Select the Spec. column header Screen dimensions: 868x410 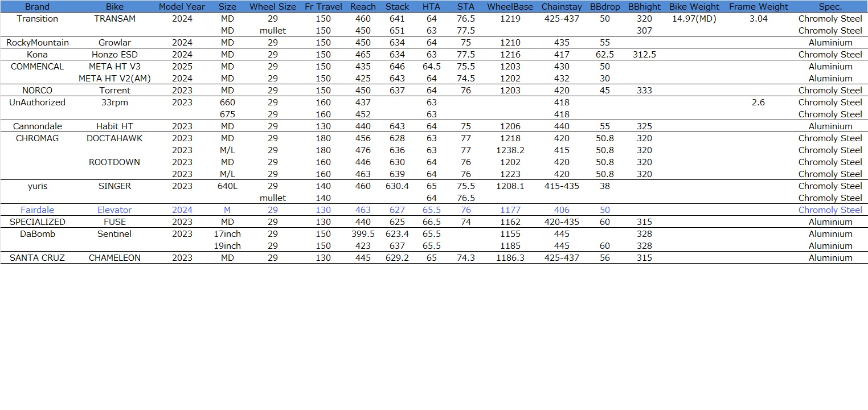click(830, 7)
